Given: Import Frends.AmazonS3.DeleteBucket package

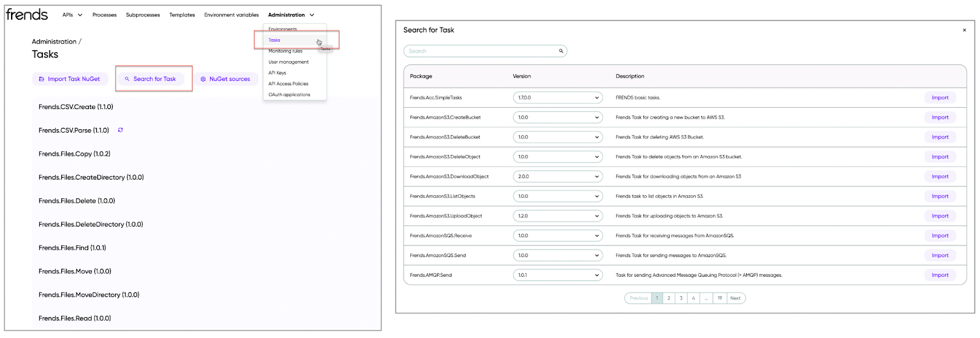Looking at the screenshot, I should pos(940,137).
